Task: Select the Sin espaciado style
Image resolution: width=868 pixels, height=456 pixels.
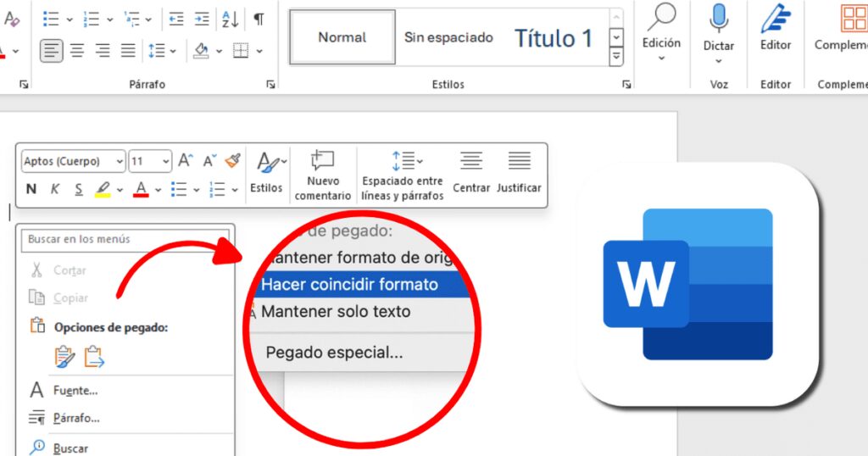Action: click(x=448, y=37)
